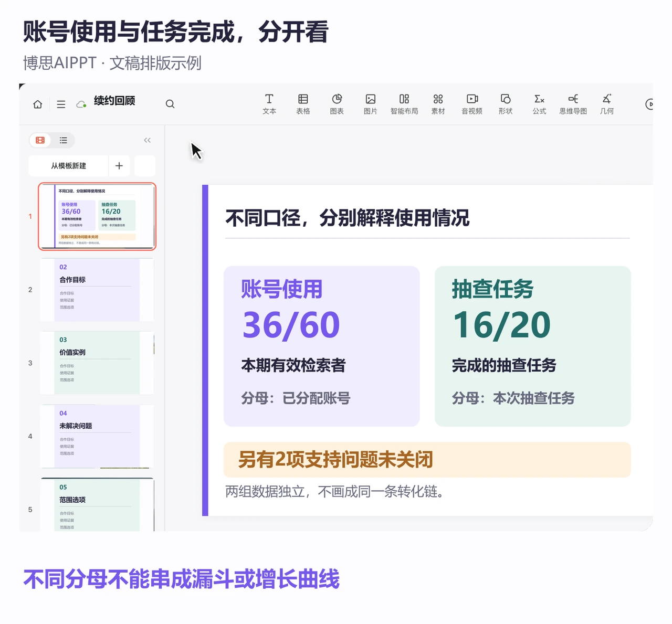Select slide 1 thumbnail

pos(97,216)
